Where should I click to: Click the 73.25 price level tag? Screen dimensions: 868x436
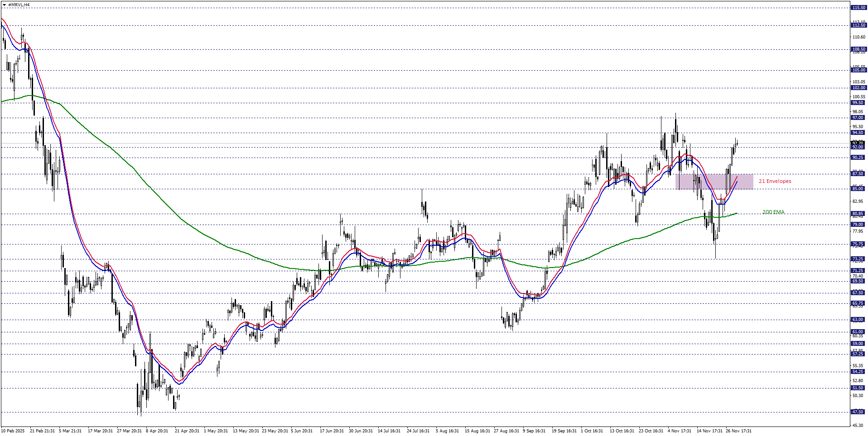tap(858, 259)
